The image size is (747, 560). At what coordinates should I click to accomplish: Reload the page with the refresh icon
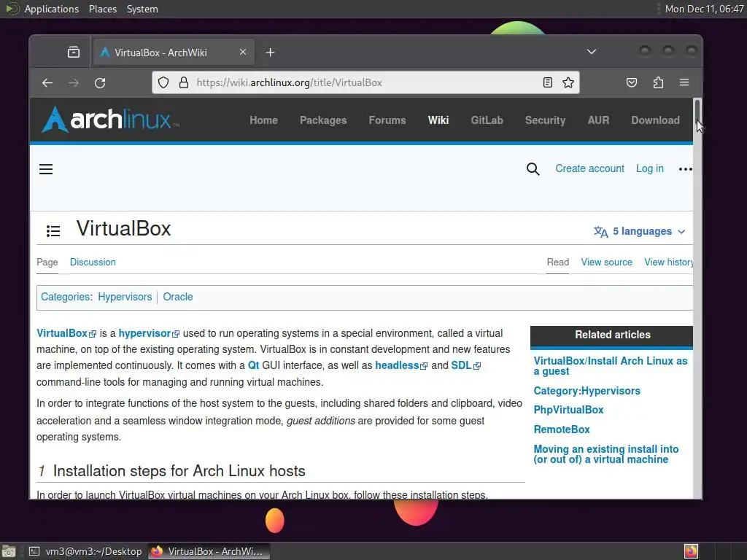click(100, 83)
